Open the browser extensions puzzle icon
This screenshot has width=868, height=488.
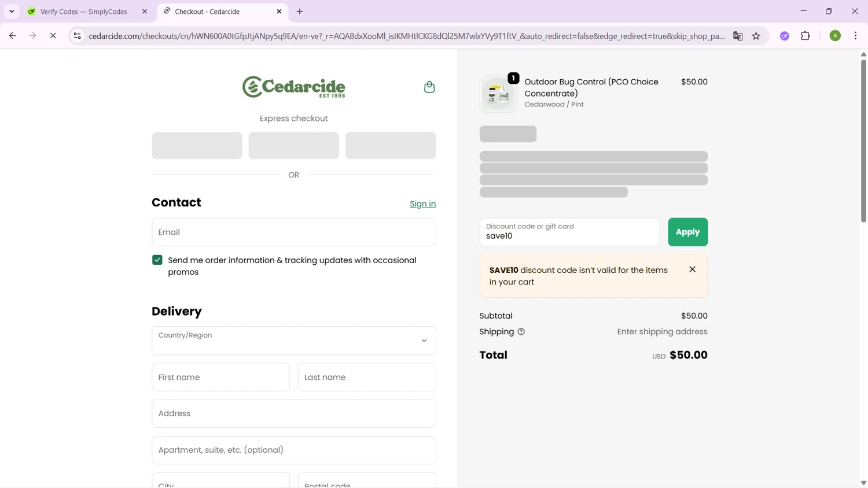click(805, 36)
